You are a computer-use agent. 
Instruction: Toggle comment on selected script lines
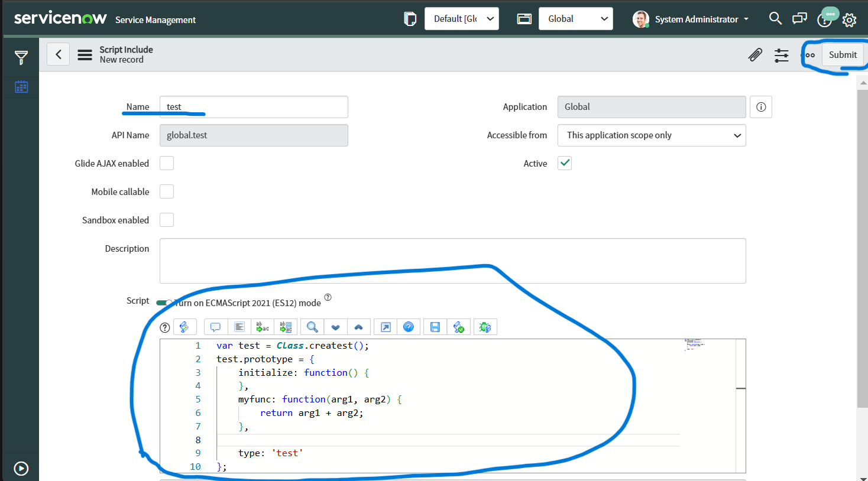[215, 327]
